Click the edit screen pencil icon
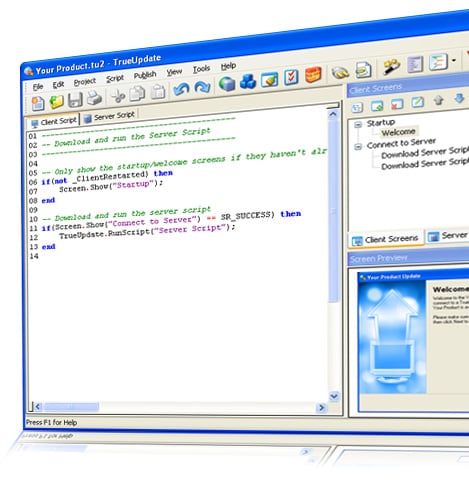The image size is (469, 483). click(x=417, y=102)
